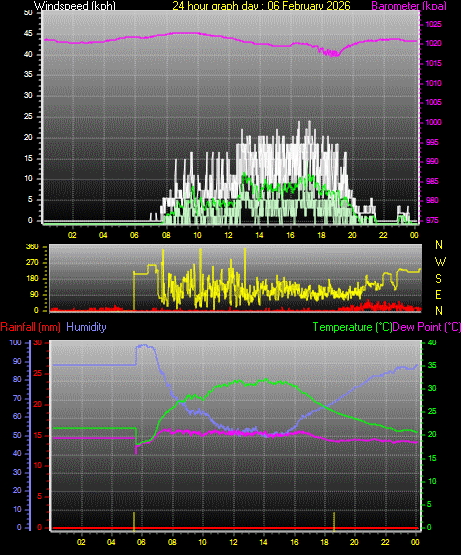461x555 pixels.
Task: Click the 980 barometer axis value
Action: tap(432, 200)
